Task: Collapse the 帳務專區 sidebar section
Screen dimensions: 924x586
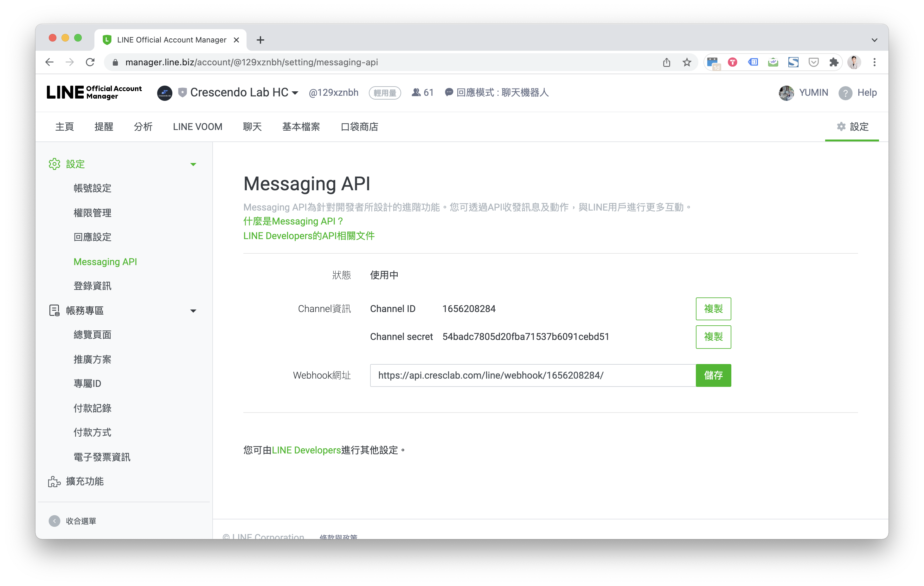Action: 193,311
